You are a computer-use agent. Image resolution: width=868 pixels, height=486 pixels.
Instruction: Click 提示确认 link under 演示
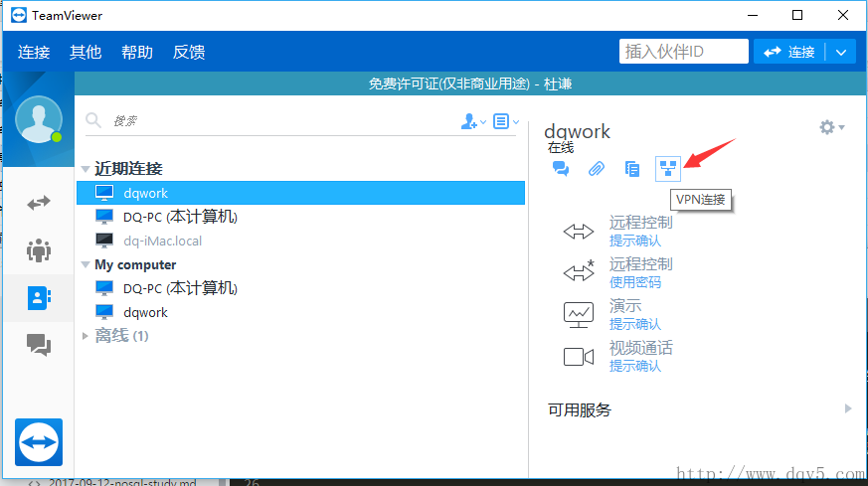coord(635,324)
